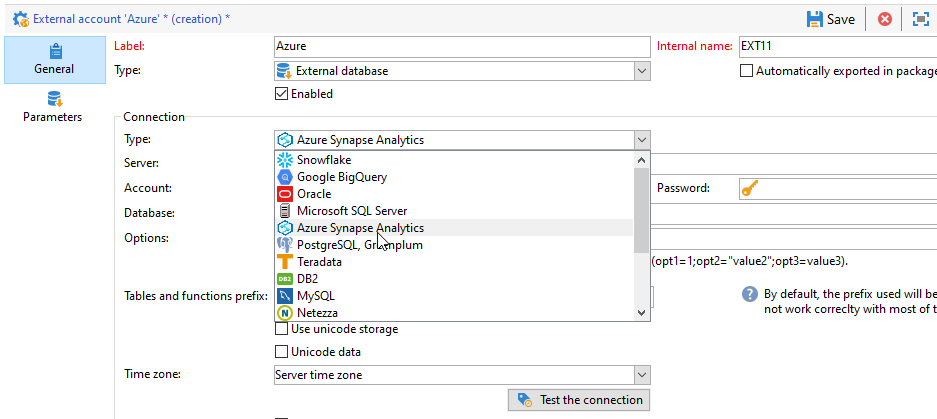Collapse the Azure Synapse Analytics connection dropdown
This screenshot has width=937, height=419.
point(641,140)
